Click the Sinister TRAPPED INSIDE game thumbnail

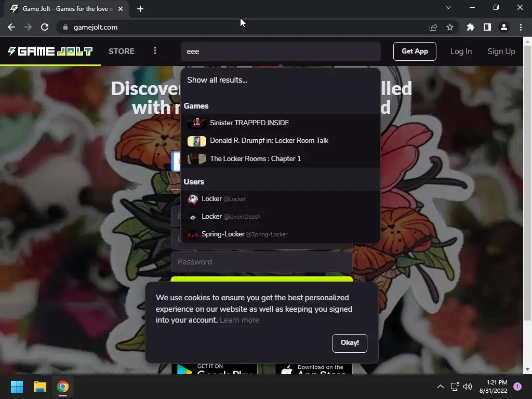(197, 123)
